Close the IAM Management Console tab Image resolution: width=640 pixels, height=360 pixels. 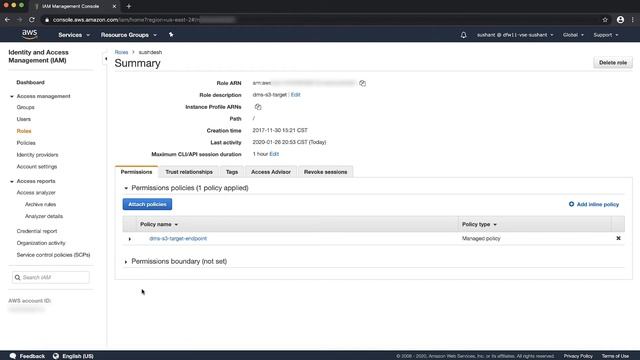click(114, 6)
